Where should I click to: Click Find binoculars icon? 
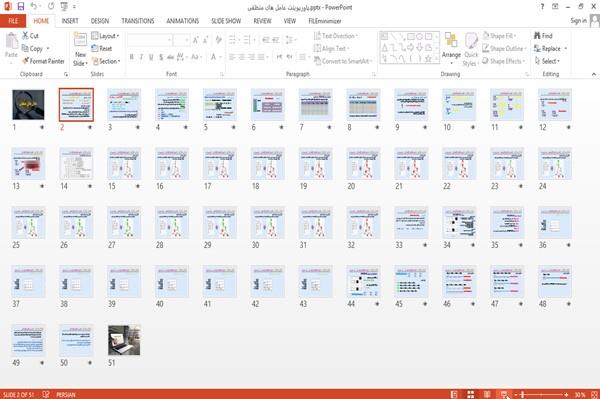(x=543, y=36)
